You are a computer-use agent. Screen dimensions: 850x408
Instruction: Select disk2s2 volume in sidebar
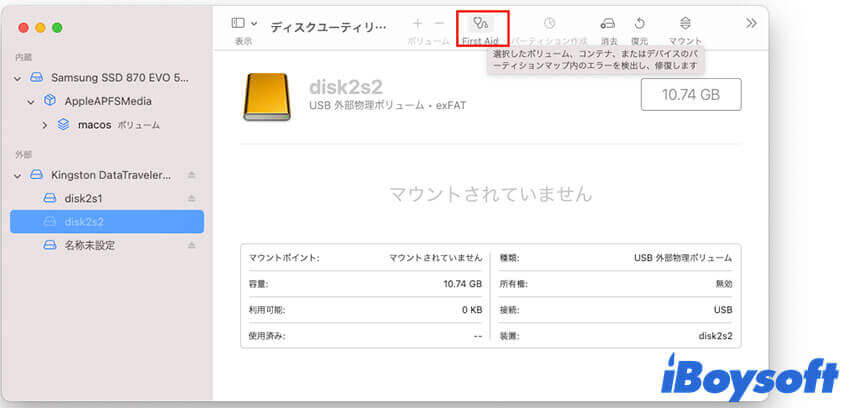[107, 222]
